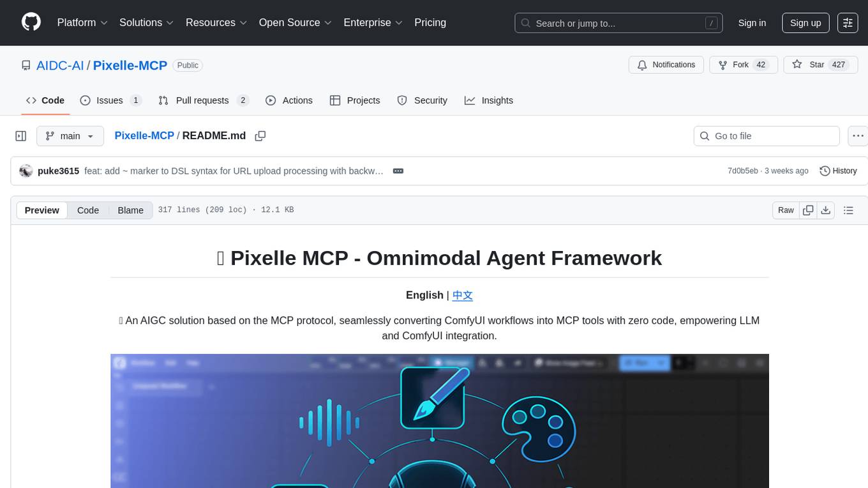The width and height of the screenshot is (868, 488).
Task: Expand the Enterprise menu
Action: click(x=373, y=22)
